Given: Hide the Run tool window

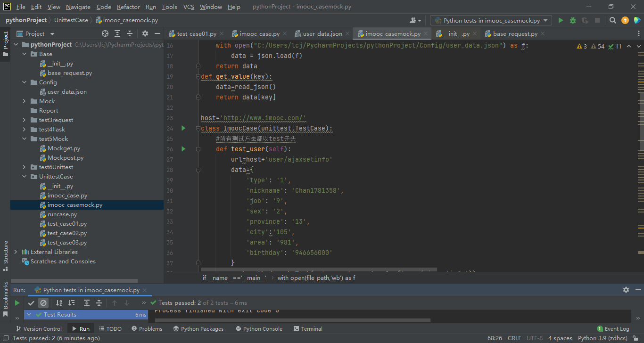Looking at the screenshot, I should point(637,290).
